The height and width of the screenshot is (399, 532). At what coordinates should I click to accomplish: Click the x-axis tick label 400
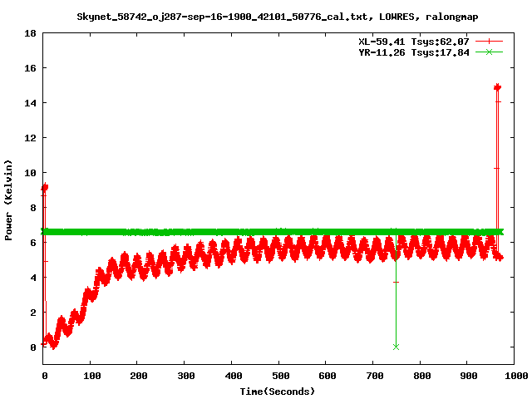click(x=234, y=376)
